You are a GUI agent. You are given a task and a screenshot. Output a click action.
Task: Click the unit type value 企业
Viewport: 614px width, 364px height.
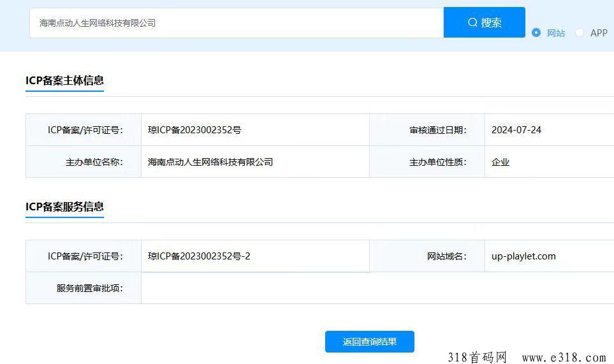pos(501,162)
